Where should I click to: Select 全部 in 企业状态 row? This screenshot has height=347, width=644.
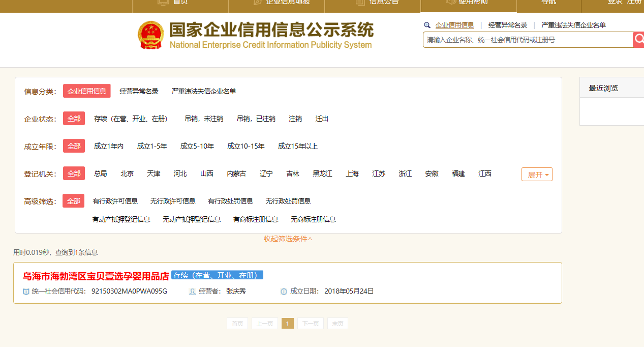pos(74,119)
